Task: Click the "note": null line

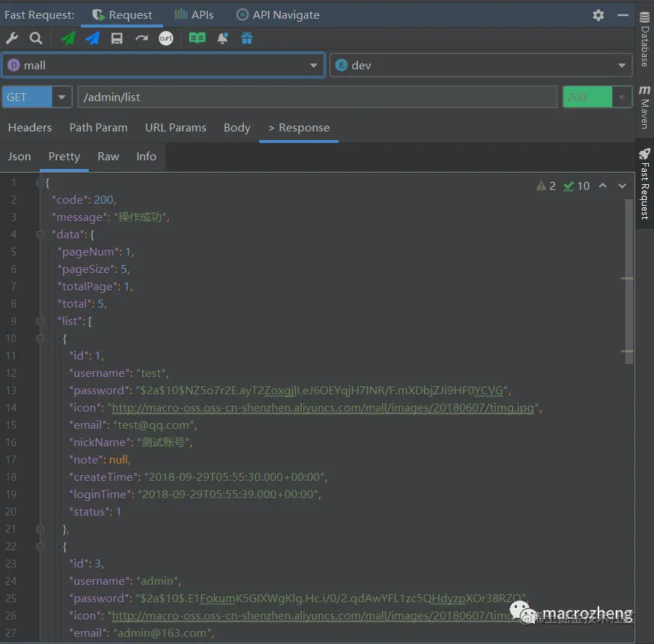Action: coord(100,460)
